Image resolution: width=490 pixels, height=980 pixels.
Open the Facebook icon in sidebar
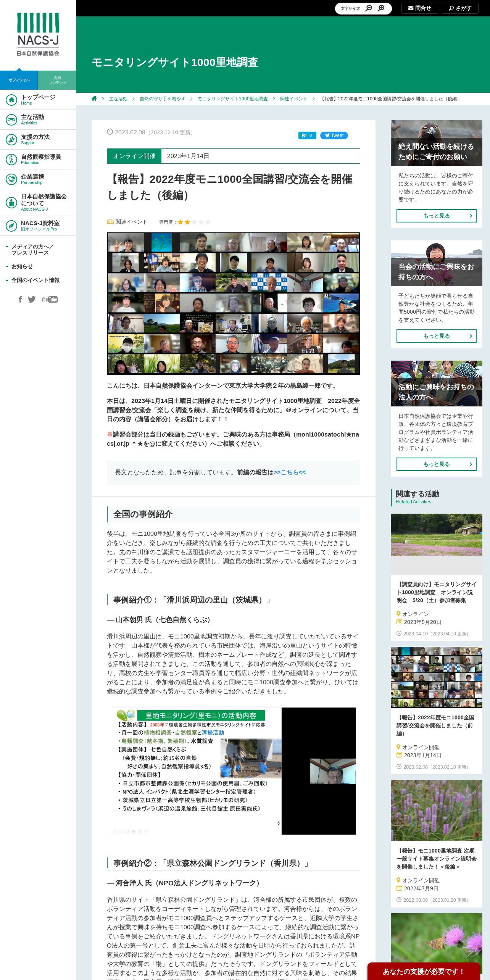20,300
